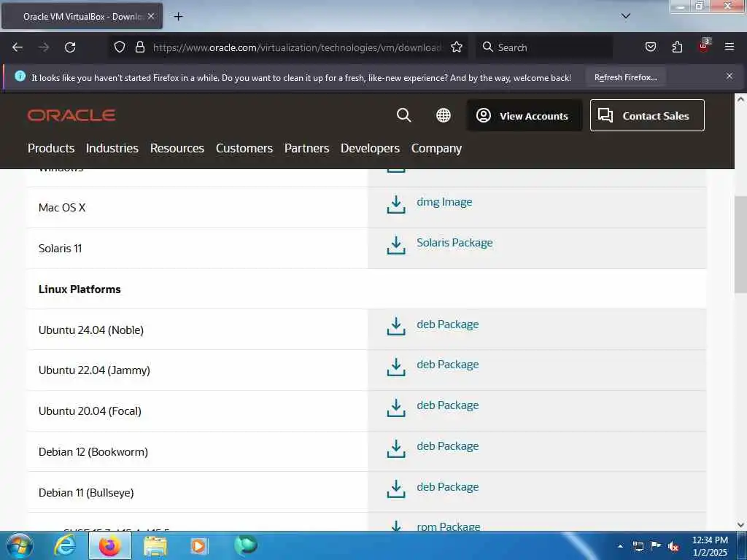This screenshot has width=747, height=560.
Task: Select the Ubuntu 24.04 (Noble) label
Action: click(91, 330)
